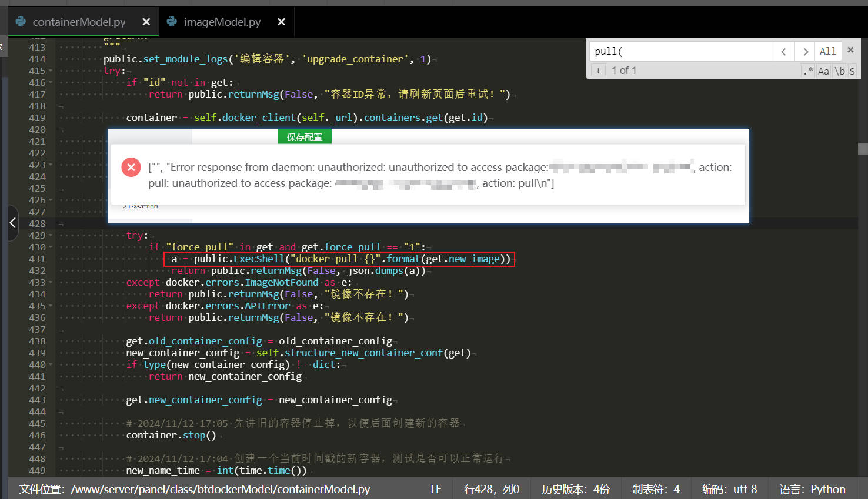868x499 pixels.
Task: Click the + icon below the search box
Action: pos(598,70)
